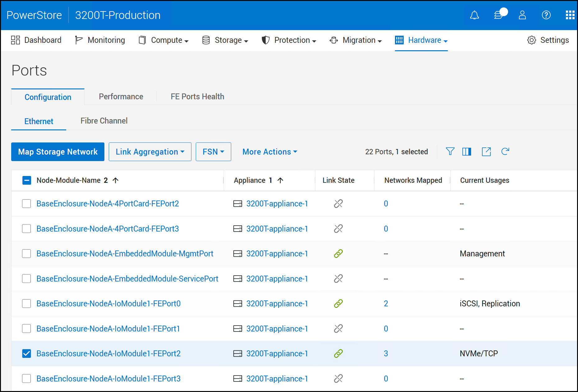Open the Protection dropdown menu
This screenshot has height=392, width=578.
[x=289, y=40]
